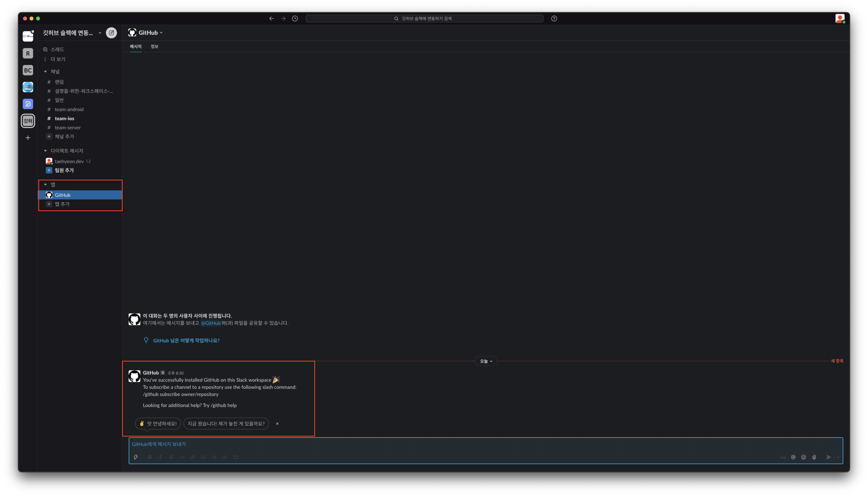This screenshot has height=496, width=868.
Task: Switch to the BC workspace icon
Action: [28, 70]
